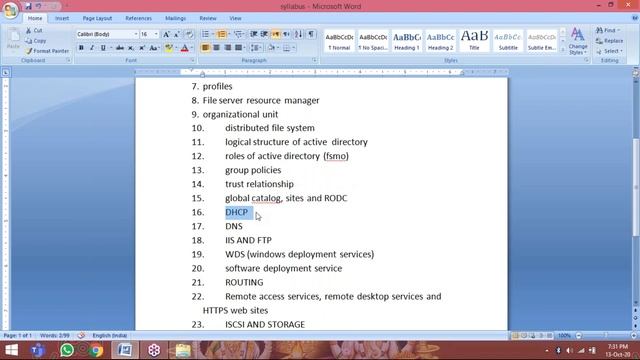Click the DNS list item text
The height and width of the screenshot is (360, 640).
click(234, 227)
